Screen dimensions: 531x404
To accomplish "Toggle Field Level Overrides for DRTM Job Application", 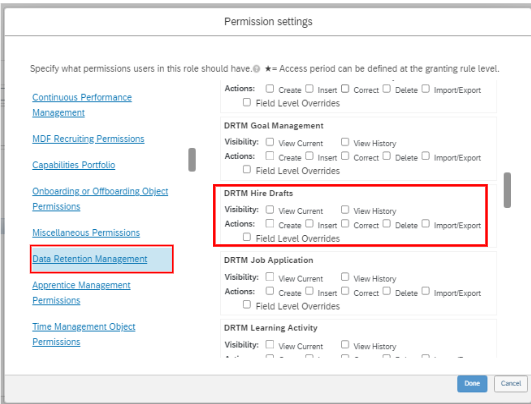I will (247, 305).
